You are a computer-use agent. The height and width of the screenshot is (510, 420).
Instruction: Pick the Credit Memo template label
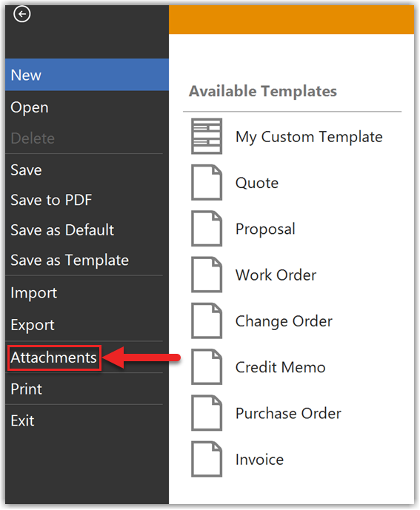[280, 367]
